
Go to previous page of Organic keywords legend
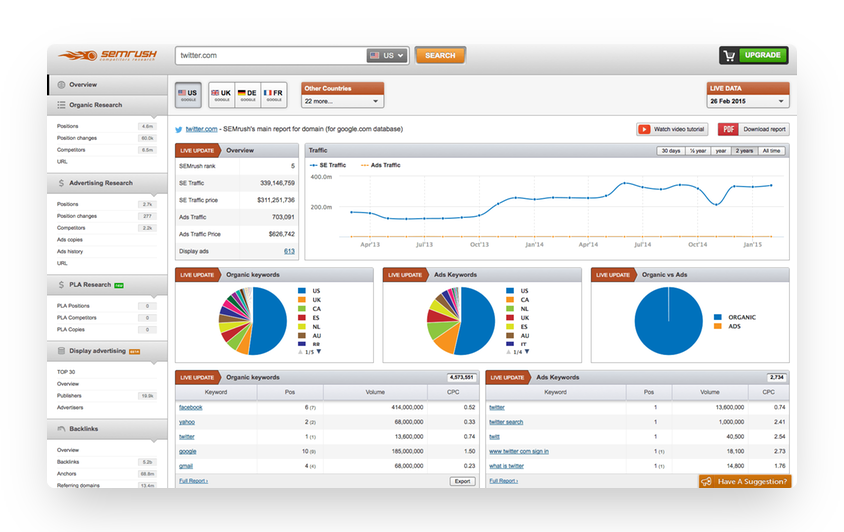[300, 352]
